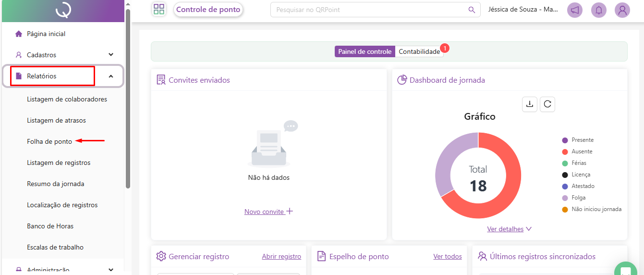
Task: Click Abrir registro link
Action: pyautogui.click(x=281, y=257)
